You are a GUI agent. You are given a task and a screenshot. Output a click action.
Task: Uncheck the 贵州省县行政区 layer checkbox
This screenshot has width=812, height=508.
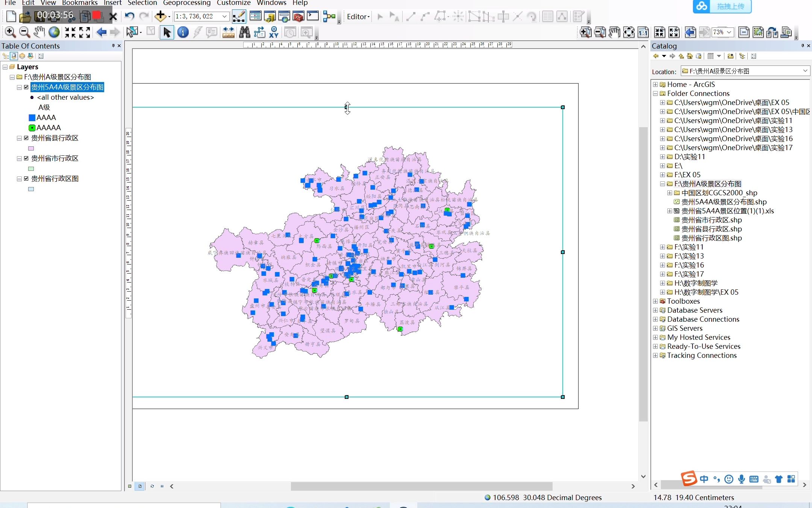point(26,138)
